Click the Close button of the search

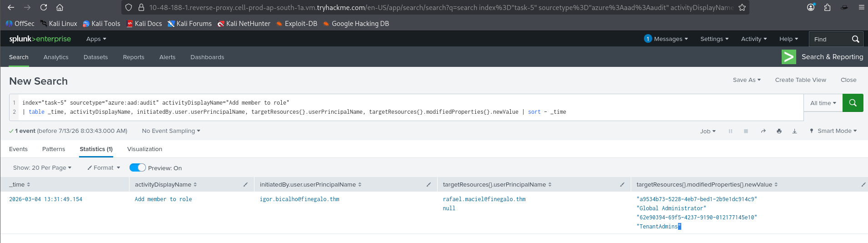pyautogui.click(x=848, y=80)
